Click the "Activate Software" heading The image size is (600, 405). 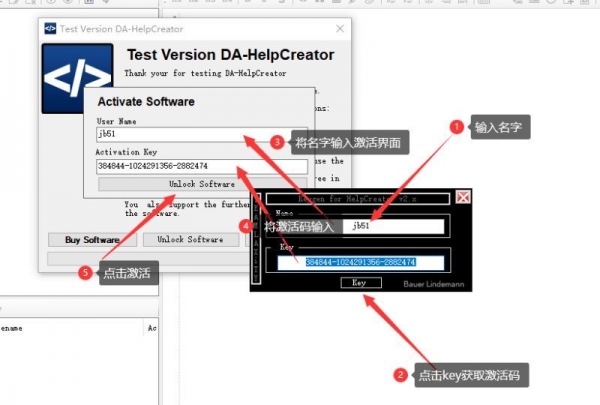[146, 102]
